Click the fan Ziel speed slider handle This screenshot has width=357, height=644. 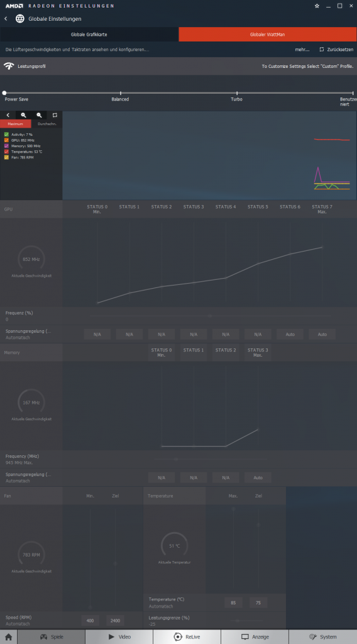point(115,564)
